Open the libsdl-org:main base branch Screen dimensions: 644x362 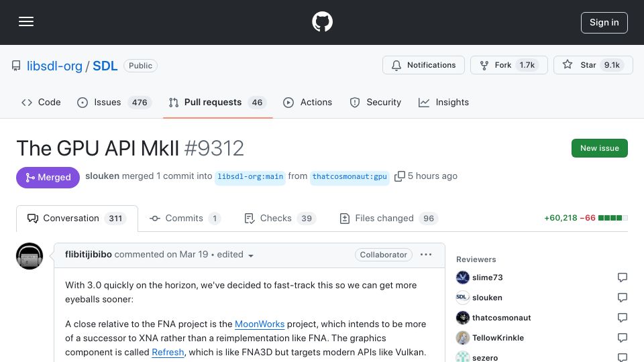coord(250,176)
